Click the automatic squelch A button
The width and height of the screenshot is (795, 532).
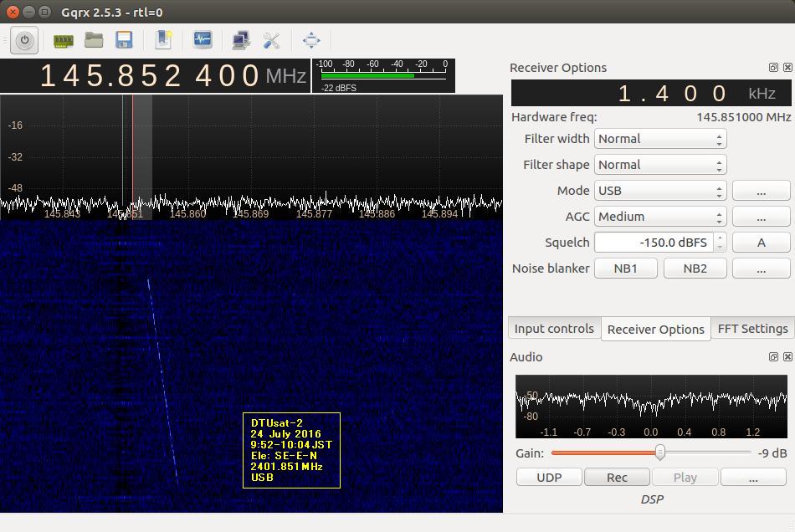761,243
